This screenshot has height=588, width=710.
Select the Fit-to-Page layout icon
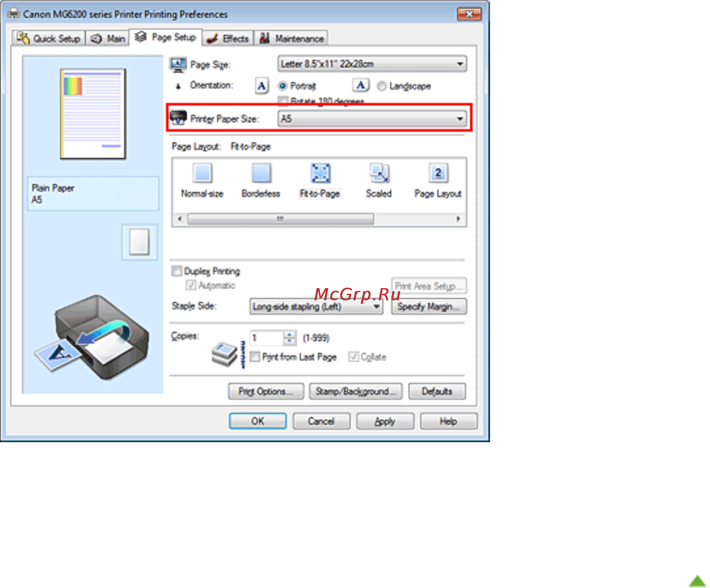320,173
